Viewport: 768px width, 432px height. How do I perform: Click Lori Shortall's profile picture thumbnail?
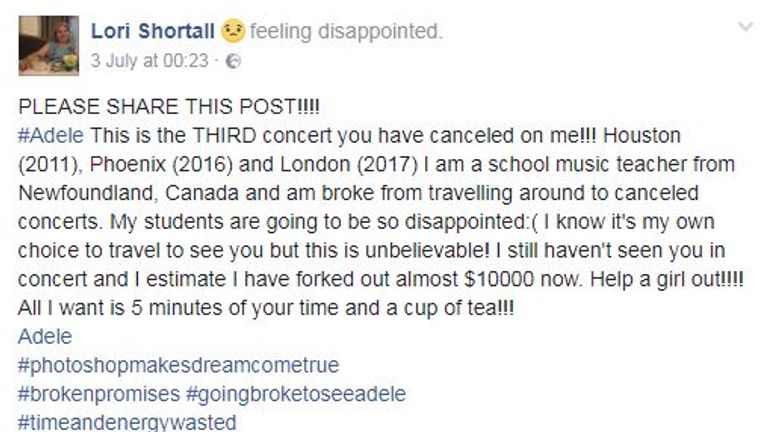click(x=48, y=46)
